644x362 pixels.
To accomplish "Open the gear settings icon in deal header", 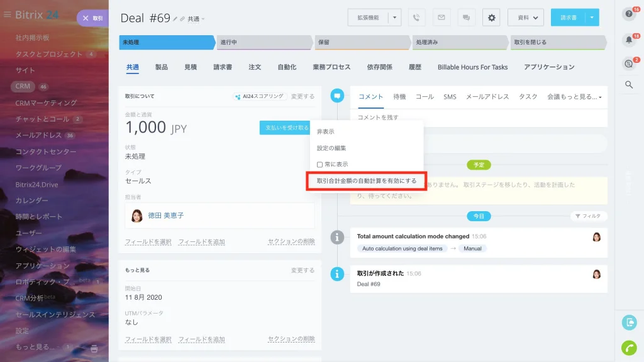I will 491,18.
